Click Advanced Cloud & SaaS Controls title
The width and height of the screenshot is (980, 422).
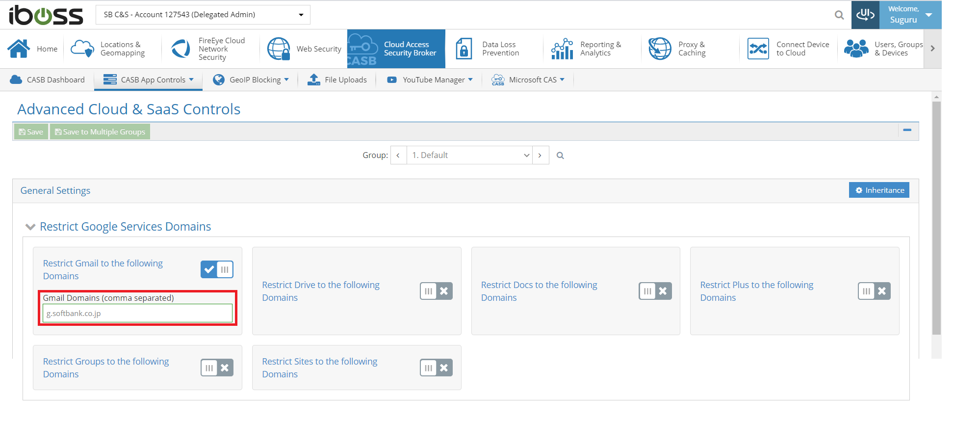[x=129, y=109]
